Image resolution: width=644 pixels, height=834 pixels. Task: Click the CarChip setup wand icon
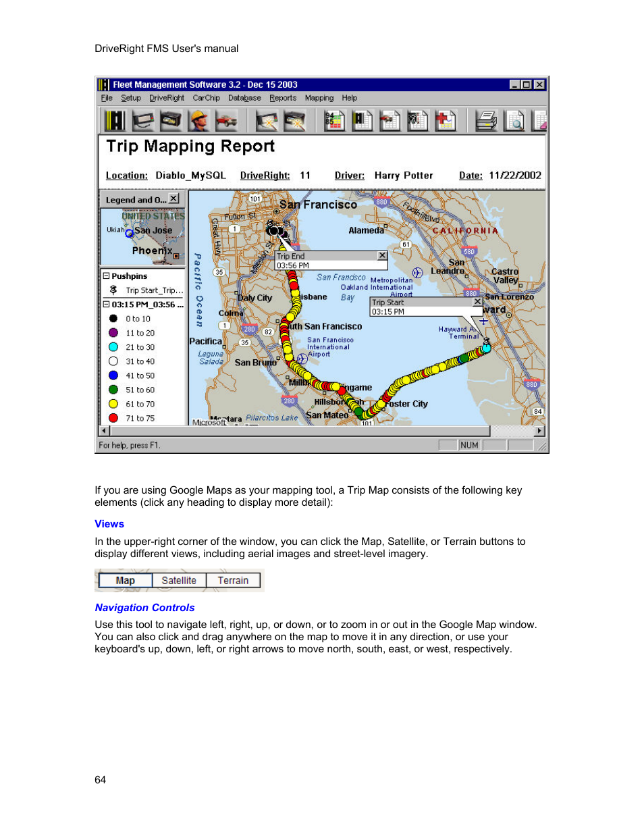coord(294,120)
